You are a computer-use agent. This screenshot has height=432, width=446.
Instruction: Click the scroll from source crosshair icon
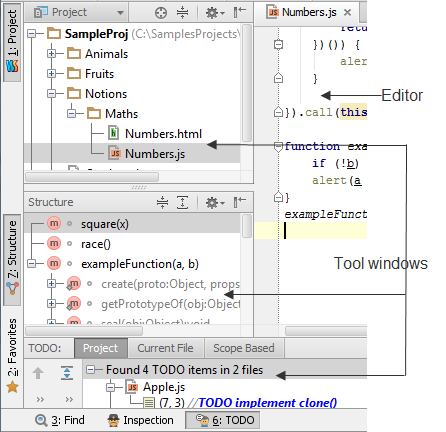(x=161, y=13)
